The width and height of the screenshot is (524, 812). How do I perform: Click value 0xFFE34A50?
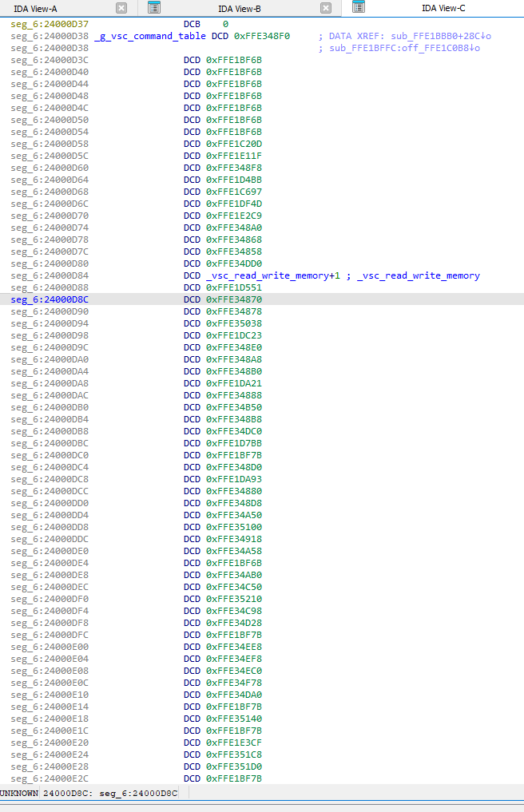234,515
